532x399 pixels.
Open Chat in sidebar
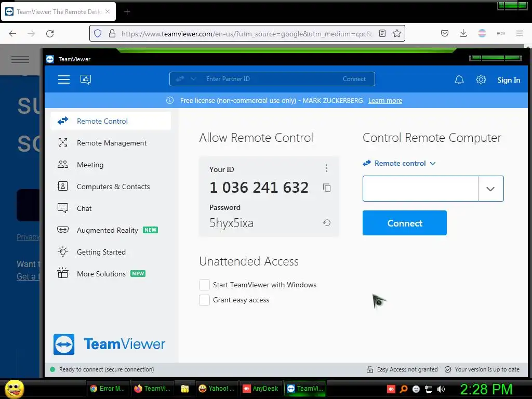click(x=111, y=208)
